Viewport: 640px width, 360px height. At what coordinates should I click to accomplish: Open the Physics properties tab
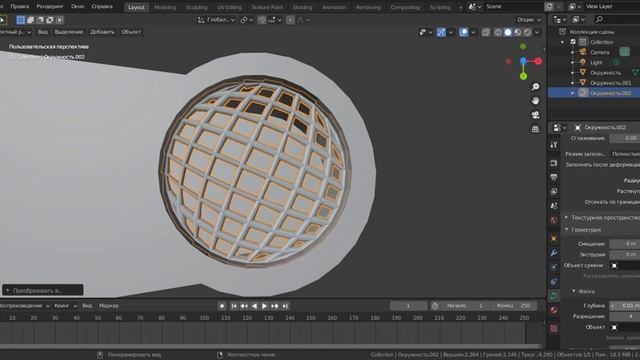pyautogui.click(x=554, y=267)
